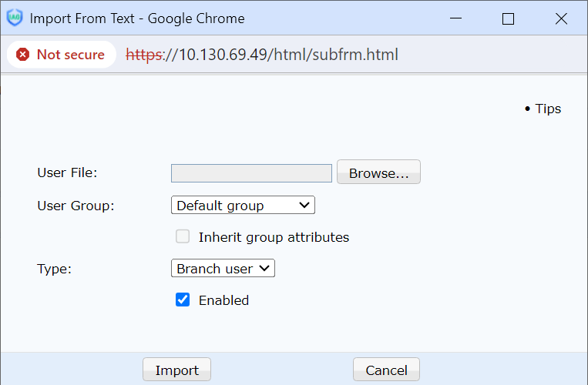The image size is (588, 385).
Task: Click the red Not secure warning icon
Action: point(23,55)
